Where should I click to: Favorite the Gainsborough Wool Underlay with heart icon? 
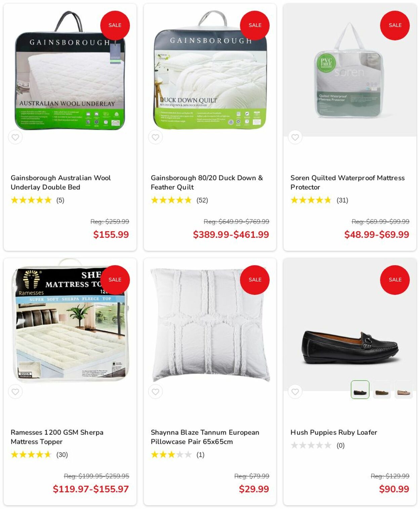point(15,137)
